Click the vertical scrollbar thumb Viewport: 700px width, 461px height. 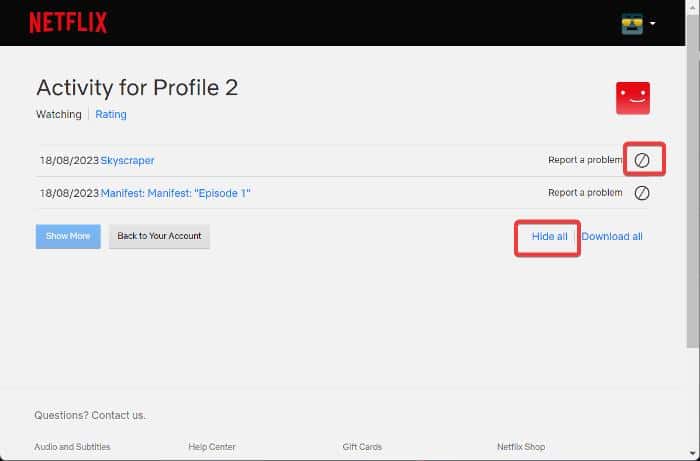(693, 179)
